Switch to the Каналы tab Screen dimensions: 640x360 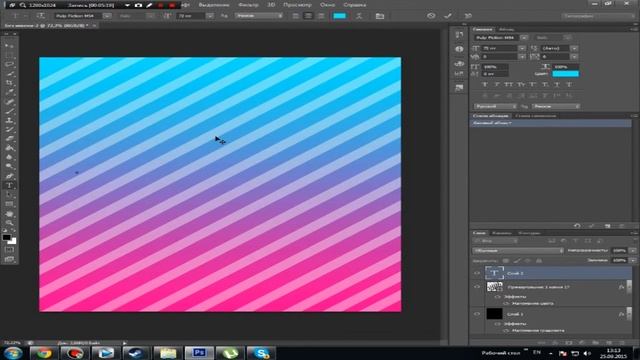point(502,233)
